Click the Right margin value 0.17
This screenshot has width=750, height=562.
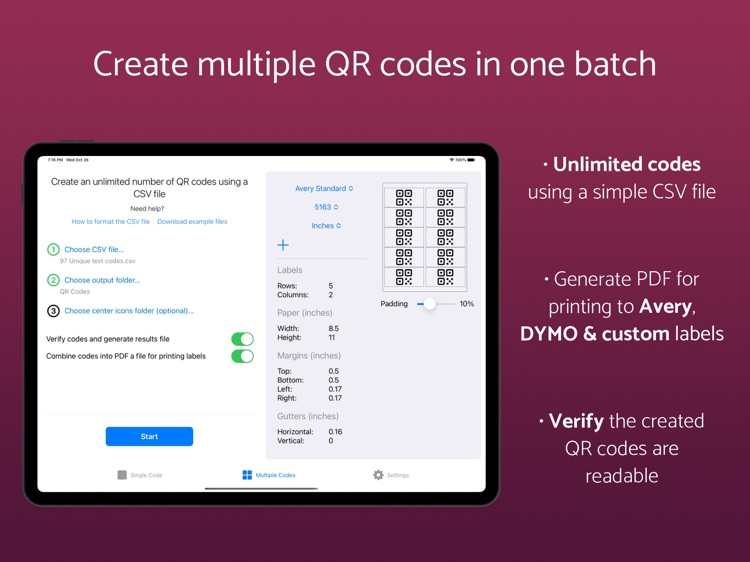pos(335,398)
